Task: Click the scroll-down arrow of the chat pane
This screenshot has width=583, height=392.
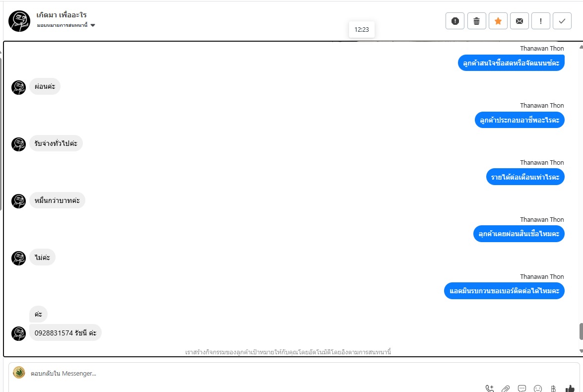Action: [x=581, y=351]
